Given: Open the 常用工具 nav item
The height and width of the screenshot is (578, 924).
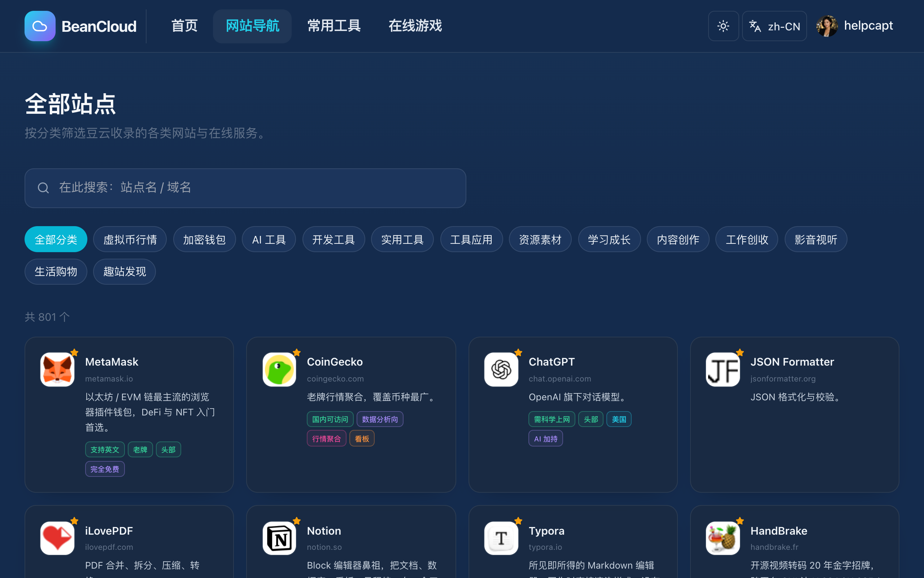Looking at the screenshot, I should pyautogui.click(x=334, y=26).
